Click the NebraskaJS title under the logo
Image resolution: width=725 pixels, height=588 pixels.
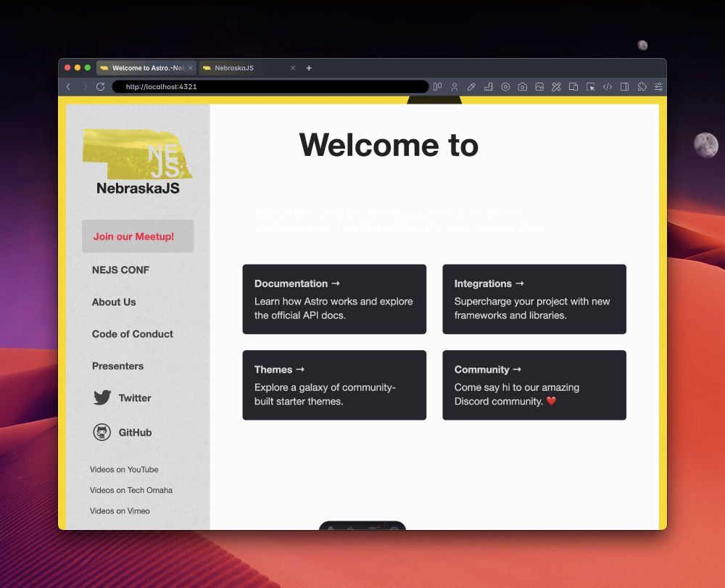point(138,188)
